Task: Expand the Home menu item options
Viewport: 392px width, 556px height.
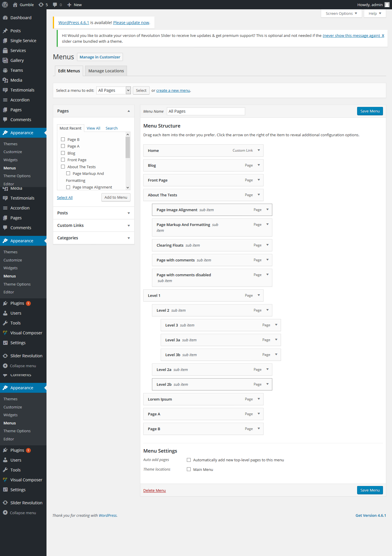Action: click(259, 150)
